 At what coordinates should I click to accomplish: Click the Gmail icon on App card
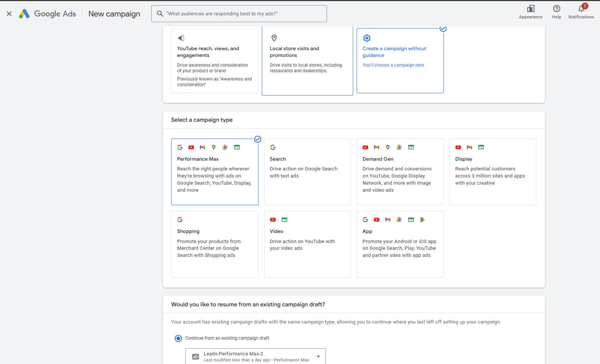[x=388, y=219]
